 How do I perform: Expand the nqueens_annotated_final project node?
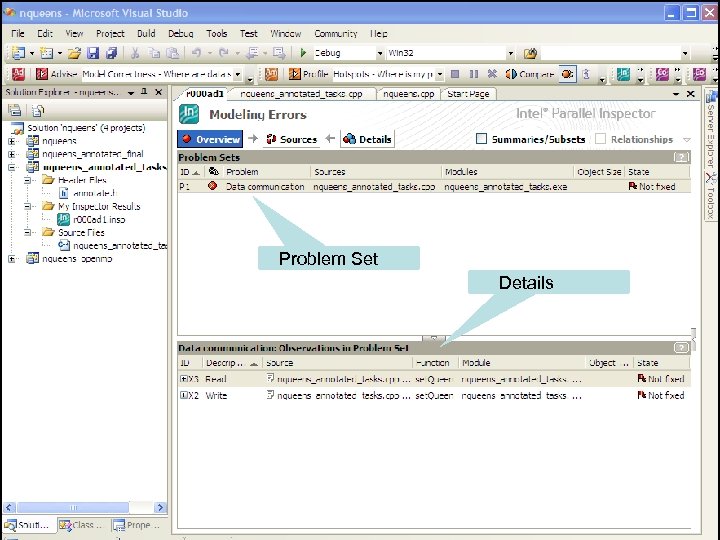(11, 154)
